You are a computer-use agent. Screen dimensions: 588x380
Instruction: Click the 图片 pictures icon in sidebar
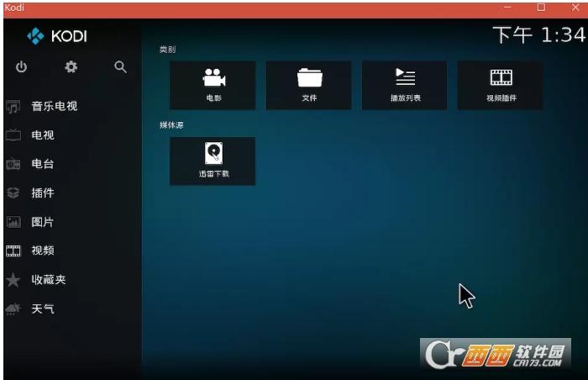click(x=13, y=222)
